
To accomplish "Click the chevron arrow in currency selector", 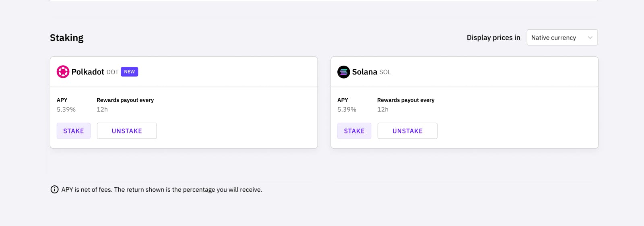I will pos(590,37).
